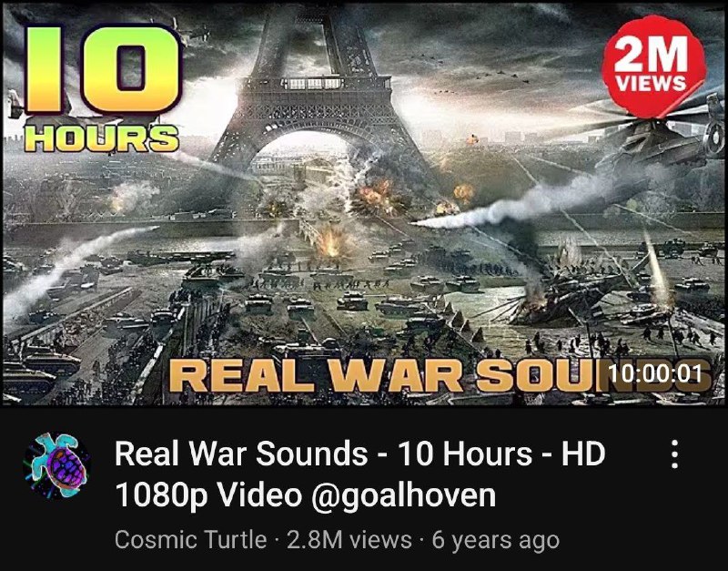Open the three-dot more options menu
728x571 pixels.
pyautogui.click(x=674, y=454)
